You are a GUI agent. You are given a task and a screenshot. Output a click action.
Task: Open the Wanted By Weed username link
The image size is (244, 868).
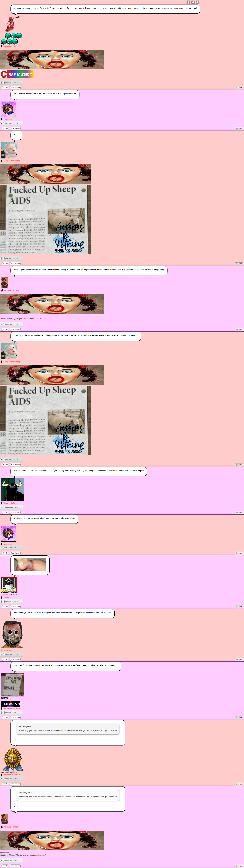(11, 503)
